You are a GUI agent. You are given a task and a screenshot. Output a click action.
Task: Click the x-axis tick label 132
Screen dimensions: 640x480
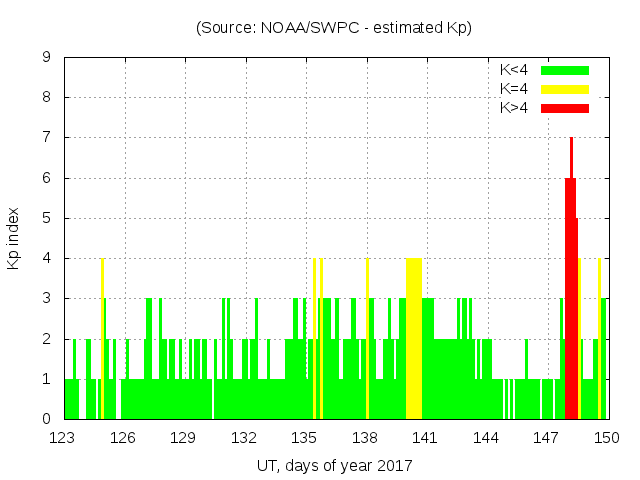(x=244, y=438)
